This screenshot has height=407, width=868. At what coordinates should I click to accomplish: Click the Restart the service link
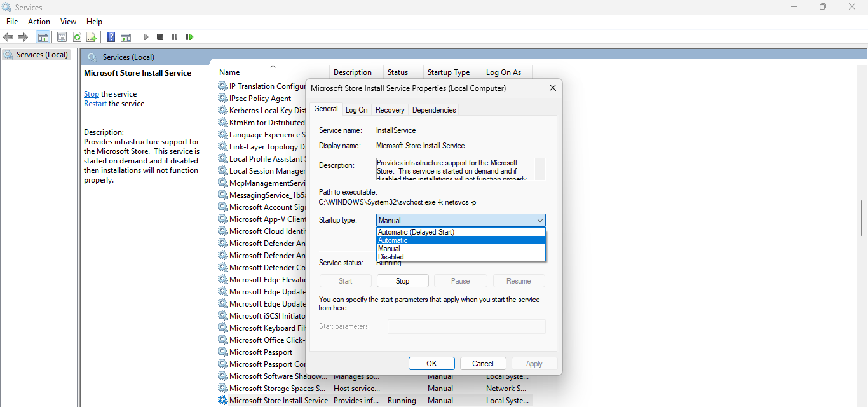coord(95,104)
